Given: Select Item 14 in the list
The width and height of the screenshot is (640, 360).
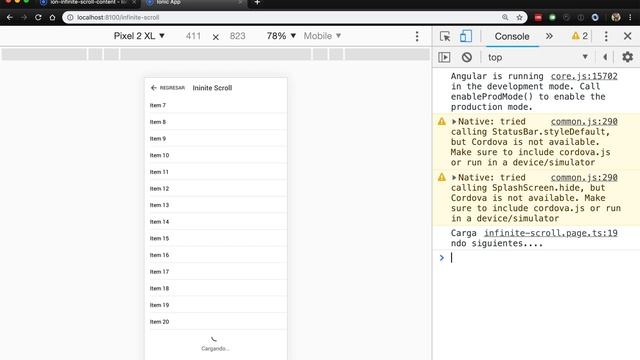Looking at the screenshot, I should 216,222.
